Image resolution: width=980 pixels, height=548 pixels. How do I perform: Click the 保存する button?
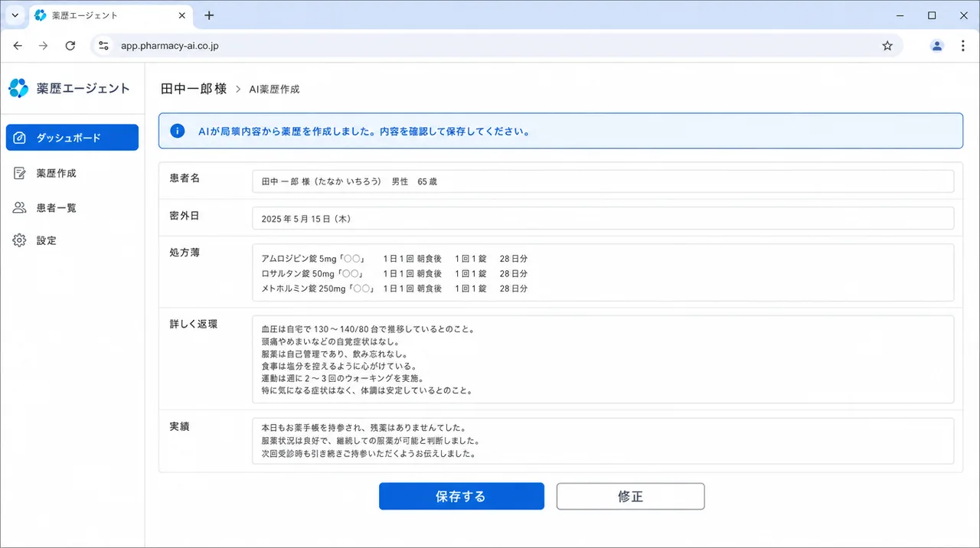(461, 496)
